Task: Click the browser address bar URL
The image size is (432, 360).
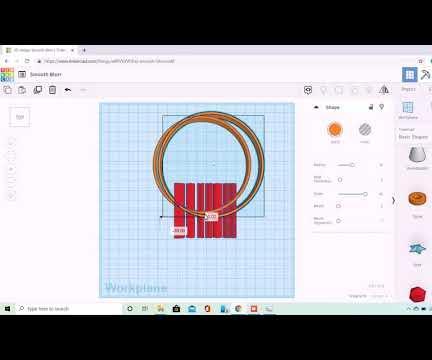Action: (110, 61)
